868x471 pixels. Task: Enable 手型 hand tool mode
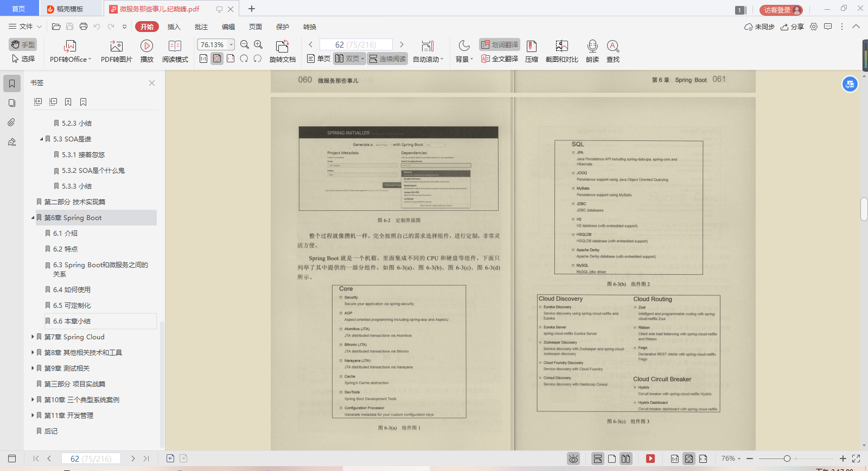pos(23,44)
